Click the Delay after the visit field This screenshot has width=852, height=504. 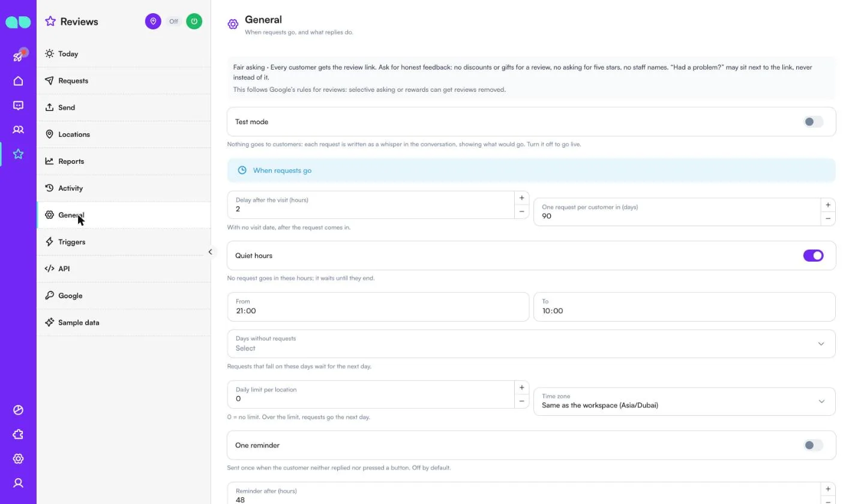pos(371,205)
